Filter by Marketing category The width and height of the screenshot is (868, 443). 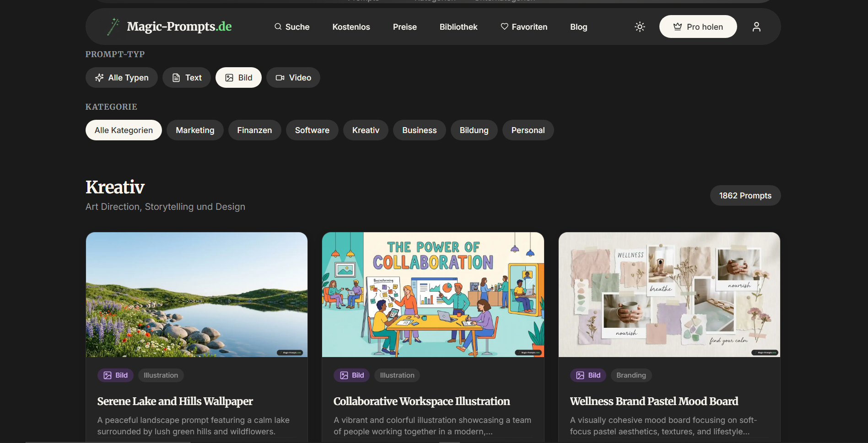point(195,130)
